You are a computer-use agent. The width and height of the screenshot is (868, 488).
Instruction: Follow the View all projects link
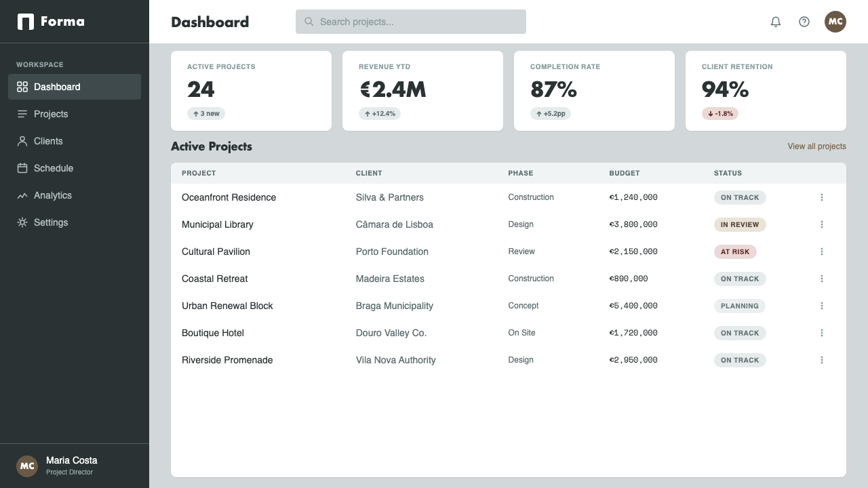coord(816,146)
